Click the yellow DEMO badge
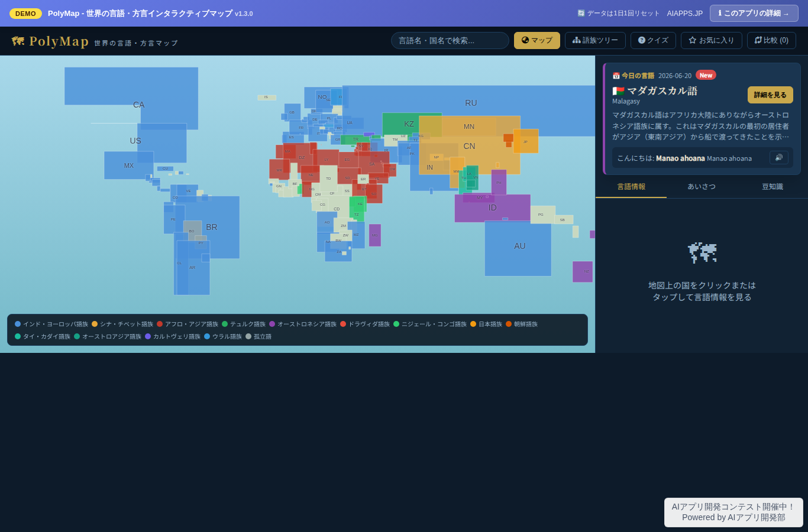This screenshot has height=532, width=808. pyautogui.click(x=25, y=14)
